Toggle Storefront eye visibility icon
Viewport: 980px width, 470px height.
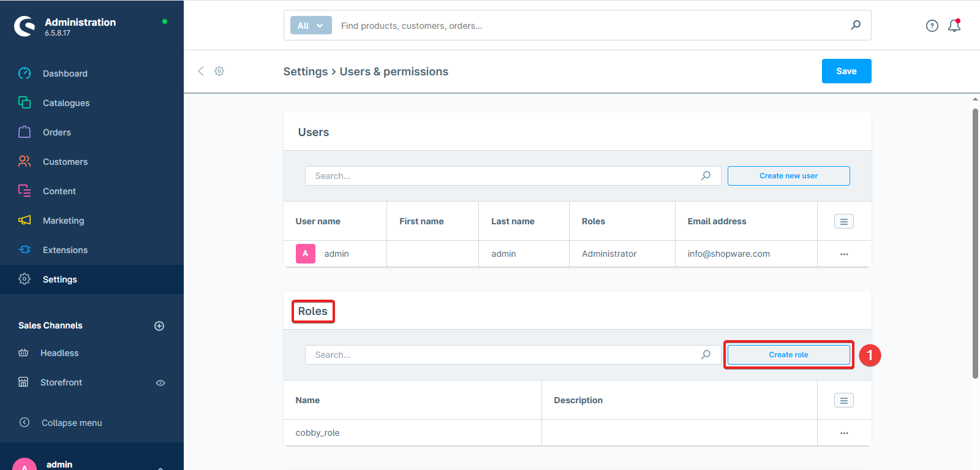tap(160, 383)
